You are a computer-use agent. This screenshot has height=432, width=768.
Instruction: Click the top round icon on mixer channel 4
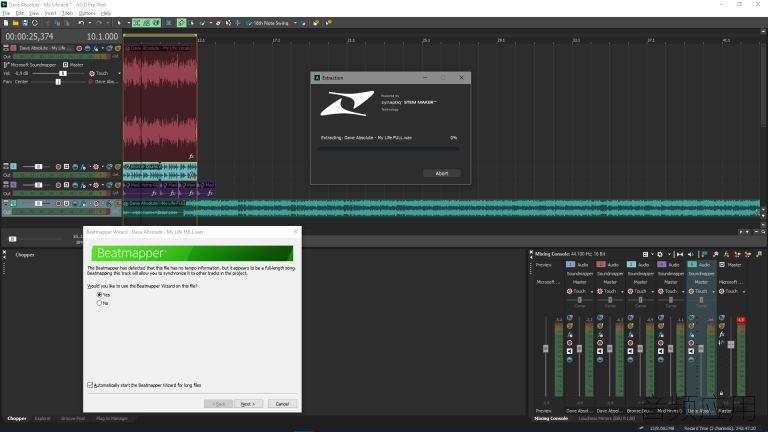click(x=661, y=317)
